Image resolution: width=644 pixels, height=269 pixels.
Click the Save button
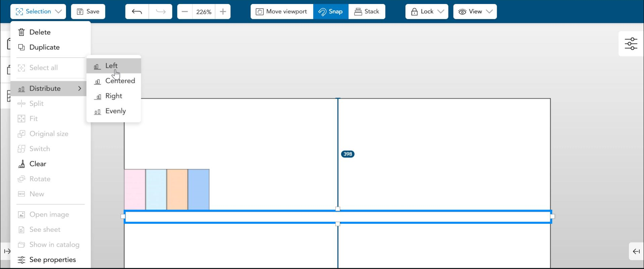pyautogui.click(x=88, y=11)
